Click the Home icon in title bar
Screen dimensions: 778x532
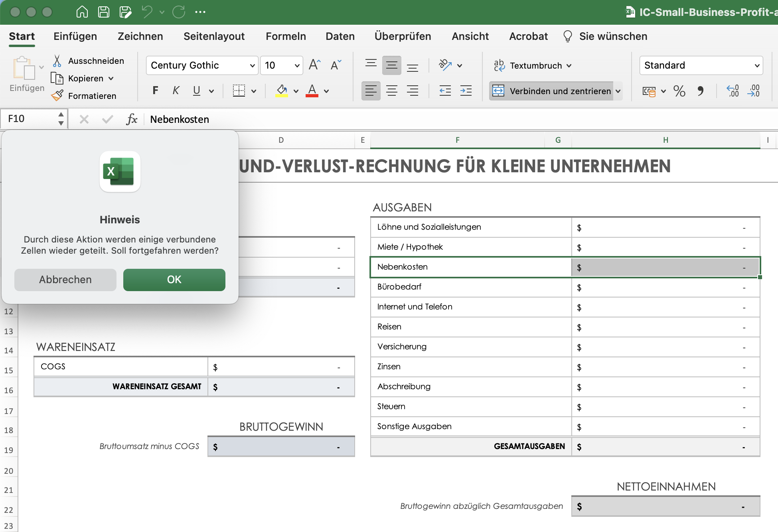82,12
